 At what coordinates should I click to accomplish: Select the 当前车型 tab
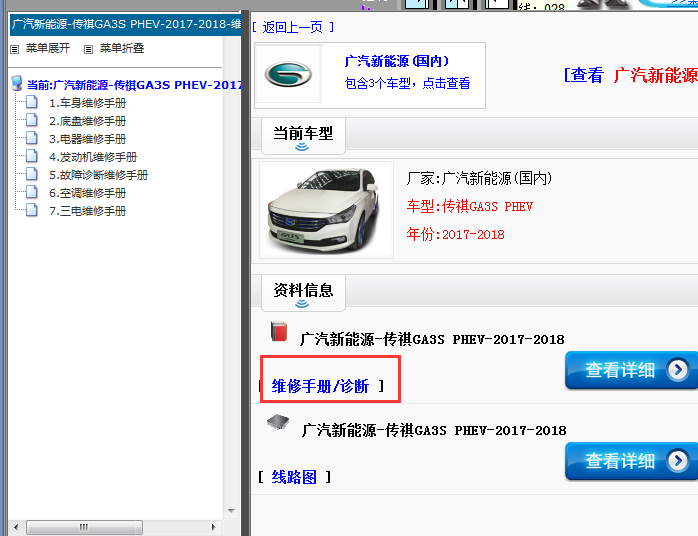303,136
